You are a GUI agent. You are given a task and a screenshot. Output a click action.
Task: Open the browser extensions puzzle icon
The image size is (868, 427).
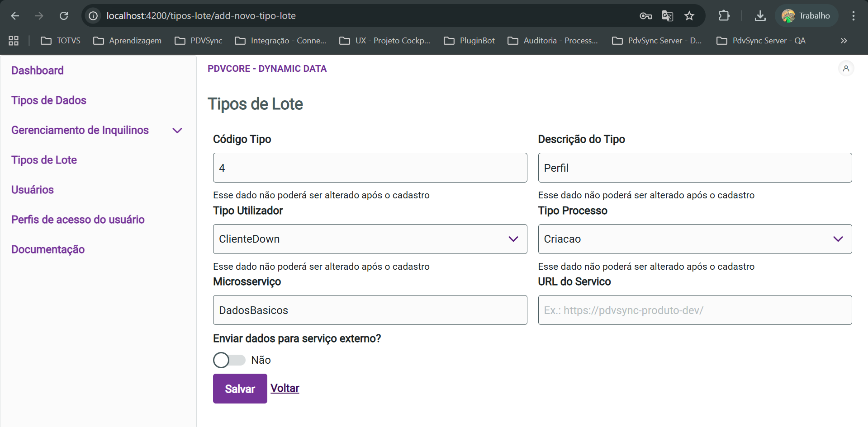click(724, 16)
